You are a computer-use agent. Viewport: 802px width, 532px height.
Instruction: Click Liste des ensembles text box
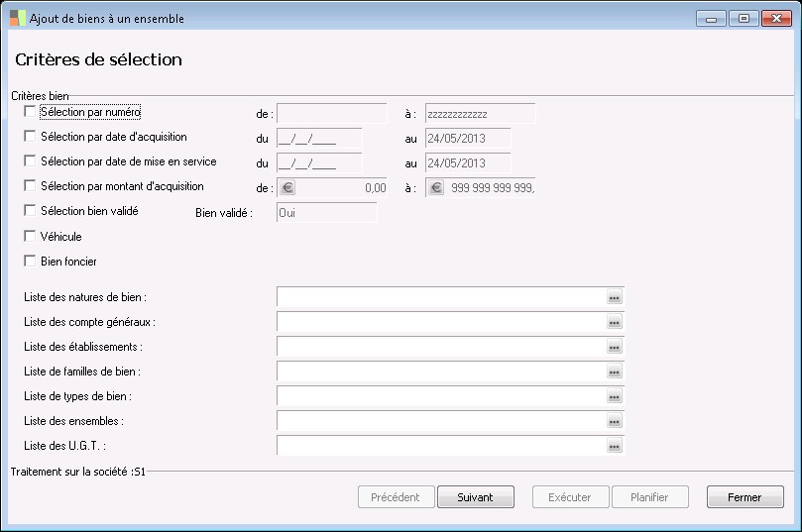coord(442,421)
